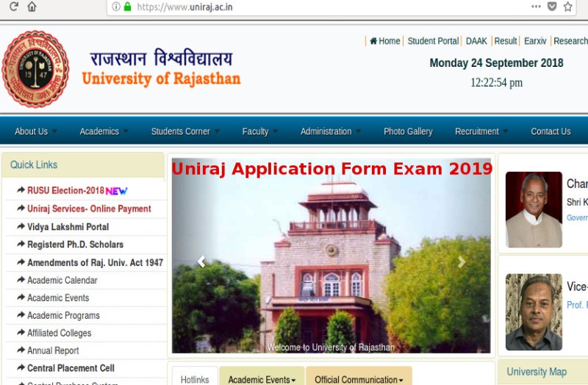Click the Pocket save icon

click(x=552, y=7)
